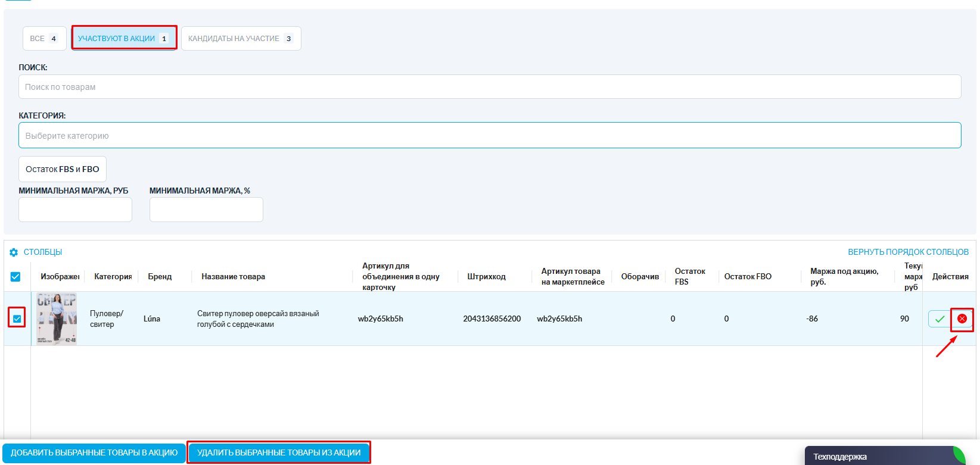Click the Штрихкод column header
This screenshot has width=980, height=465.
[x=486, y=277]
